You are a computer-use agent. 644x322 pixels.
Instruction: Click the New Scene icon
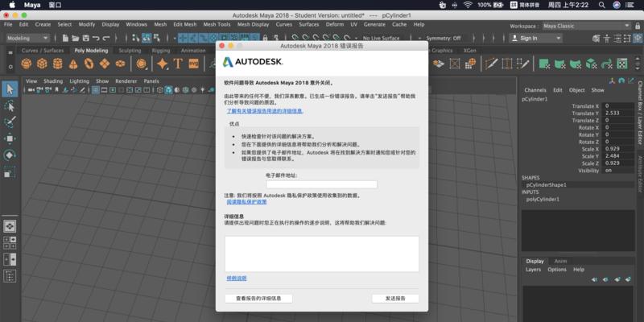pos(65,38)
